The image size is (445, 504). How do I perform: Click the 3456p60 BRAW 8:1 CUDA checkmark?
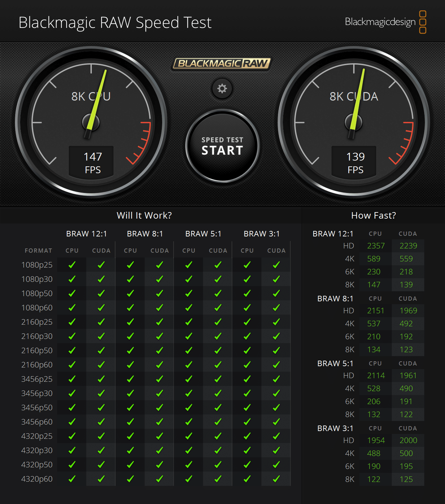click(x=160, y=422)
